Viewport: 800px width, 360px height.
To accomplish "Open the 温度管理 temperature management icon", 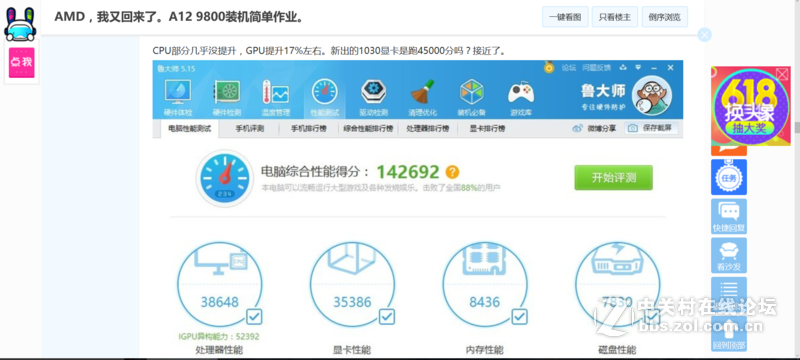I will [x=276, y=98].
